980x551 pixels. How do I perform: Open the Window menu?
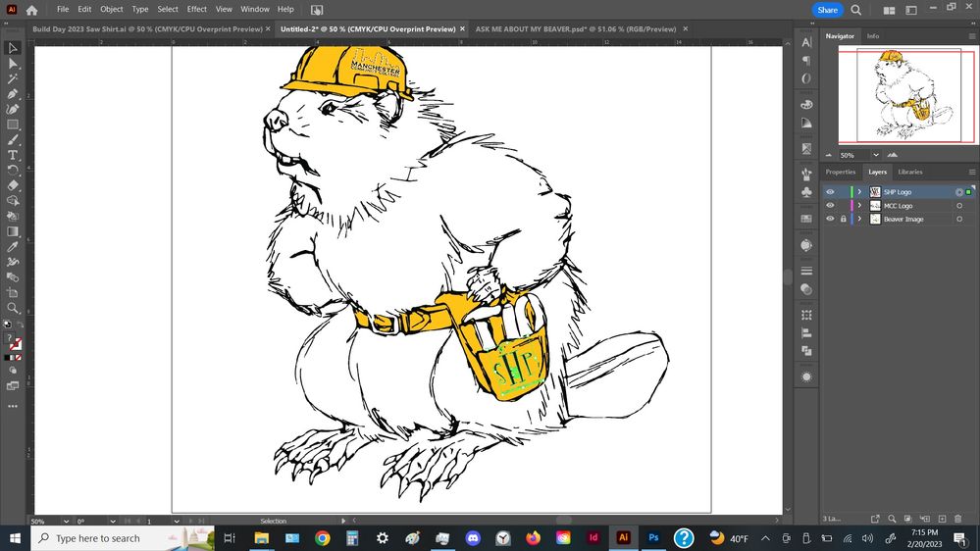pyautogui.click(x=255, y=10)
